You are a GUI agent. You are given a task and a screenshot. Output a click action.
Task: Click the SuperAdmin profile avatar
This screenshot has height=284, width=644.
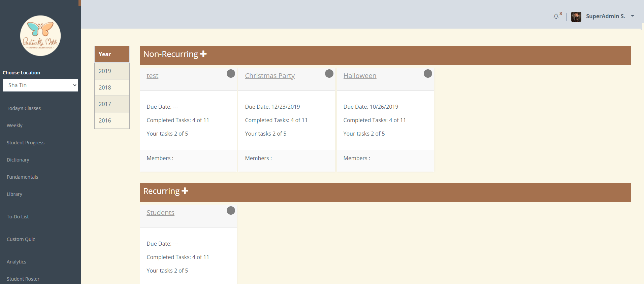(576, 16)
